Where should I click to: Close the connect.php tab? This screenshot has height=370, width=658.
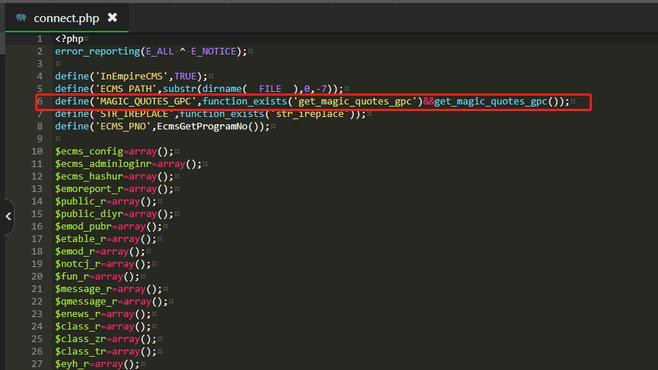(x=112, y=18)
